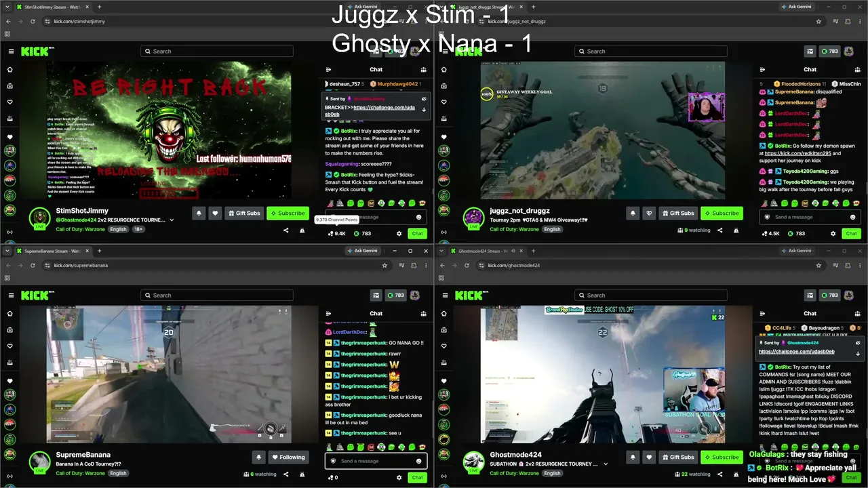Subscribe to juggz_not_druggz
This screenshot has width=868, height=488.
[x=722, y=213]
